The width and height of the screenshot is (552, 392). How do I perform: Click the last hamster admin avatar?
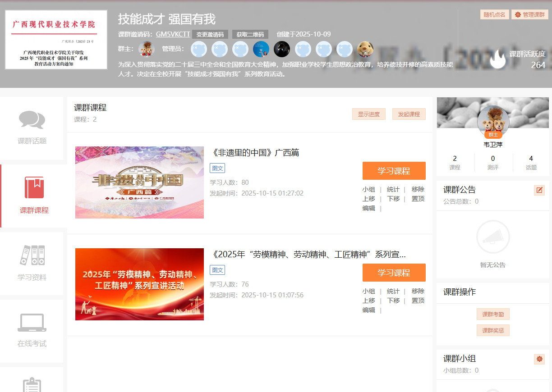[365, 49]
